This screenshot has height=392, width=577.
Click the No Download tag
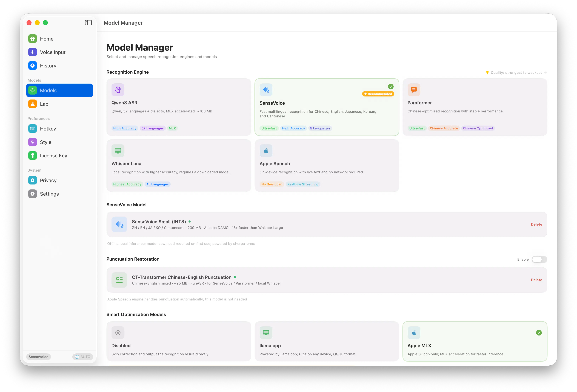tap(272, 184)
